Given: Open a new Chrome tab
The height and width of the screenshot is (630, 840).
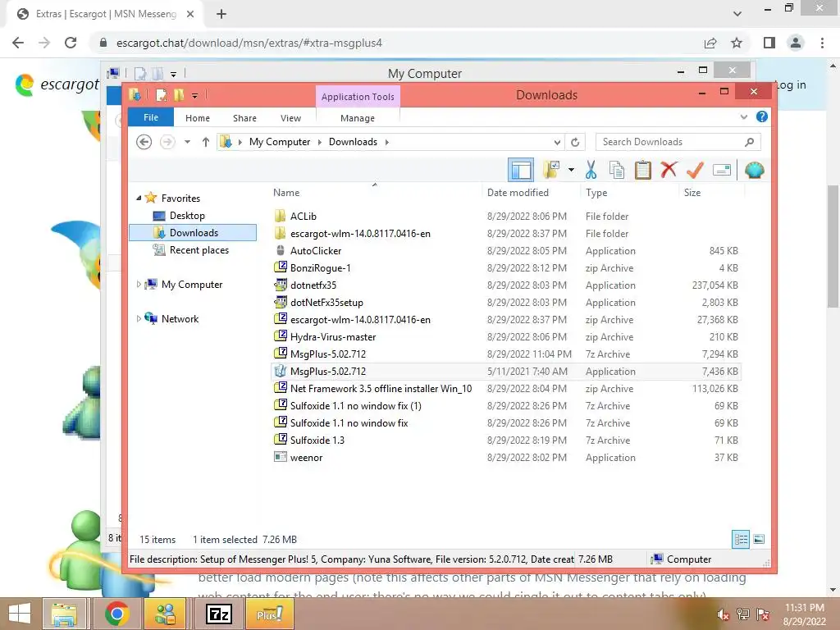Looking at the screenshot, I should point(221,14).
